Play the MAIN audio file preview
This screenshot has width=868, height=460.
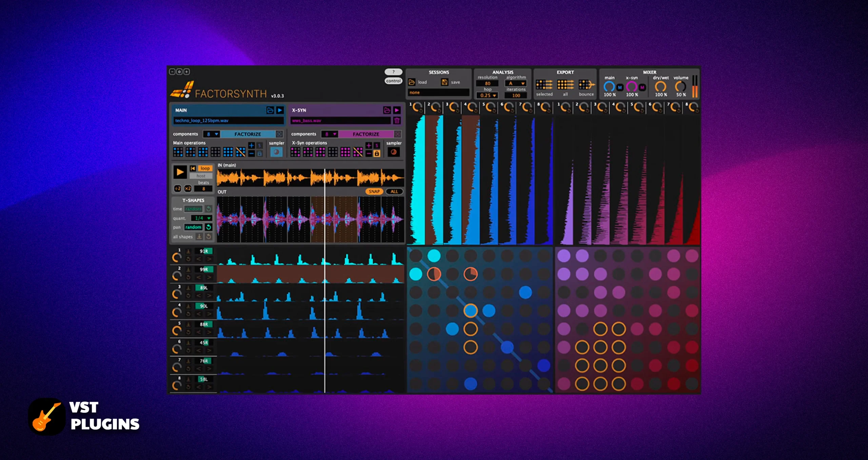coord(280,110)
